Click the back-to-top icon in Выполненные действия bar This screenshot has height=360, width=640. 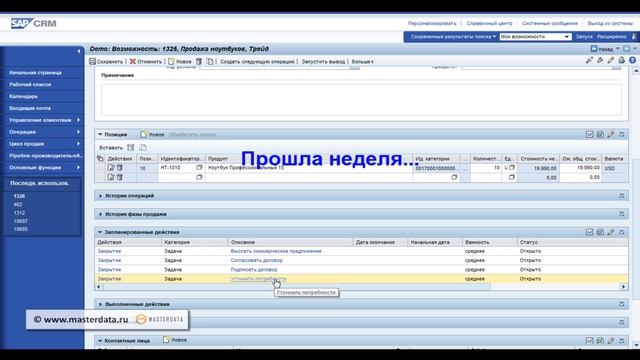pos(622,304)
